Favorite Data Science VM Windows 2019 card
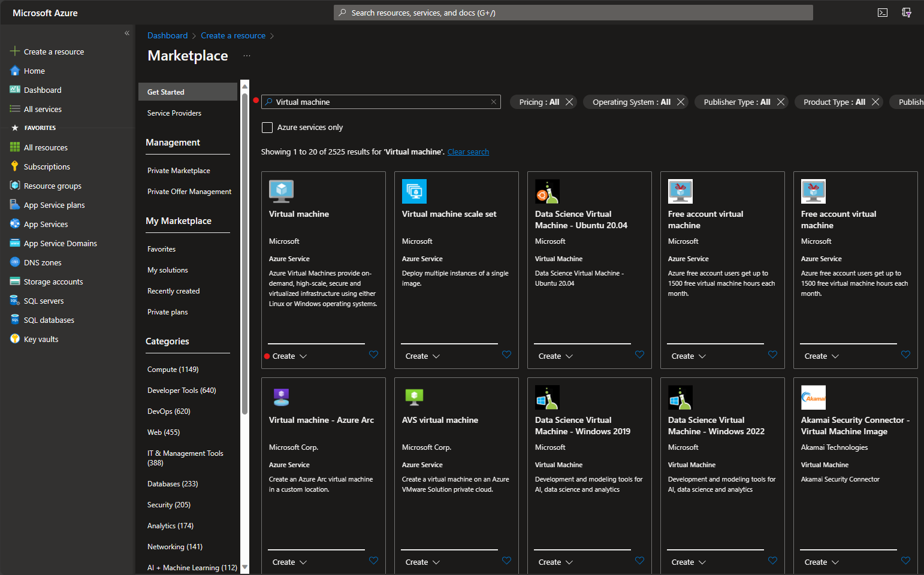 coord(639,561)
